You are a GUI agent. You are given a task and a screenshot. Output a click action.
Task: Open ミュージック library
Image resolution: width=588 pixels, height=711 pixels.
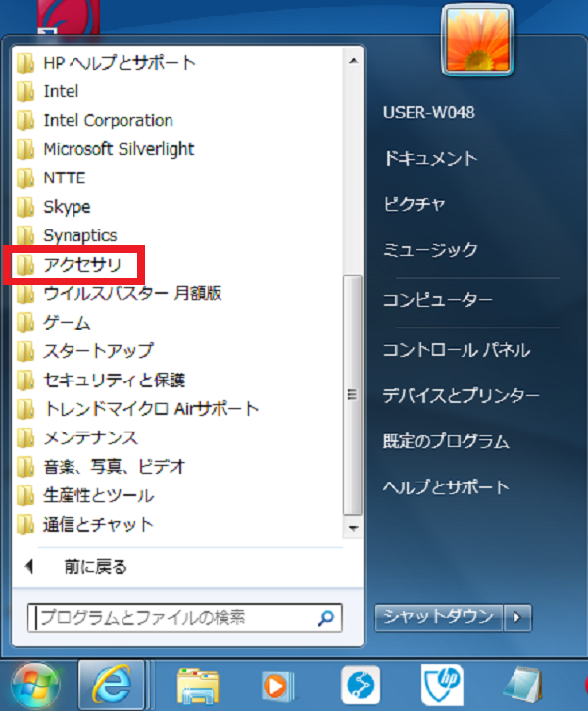tap(430, 250)
